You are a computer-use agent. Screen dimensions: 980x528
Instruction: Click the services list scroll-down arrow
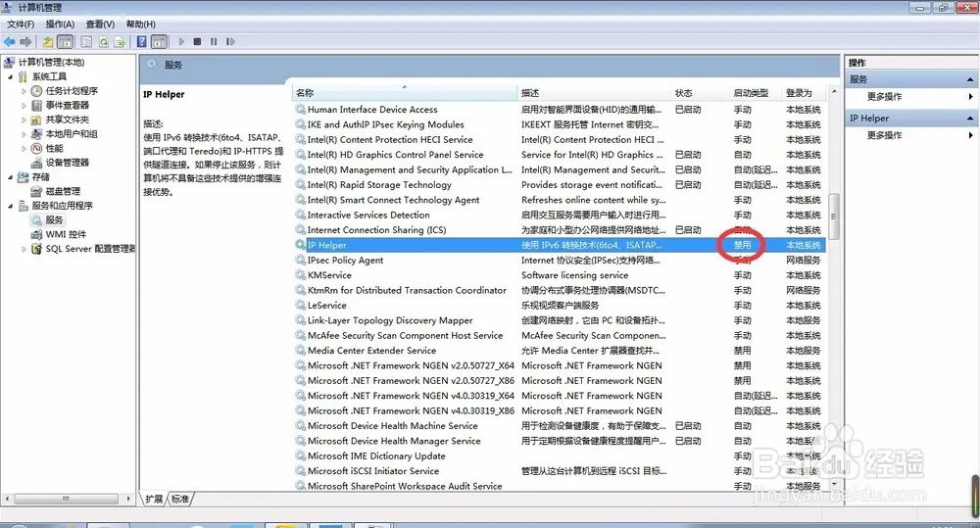point(834,484)
